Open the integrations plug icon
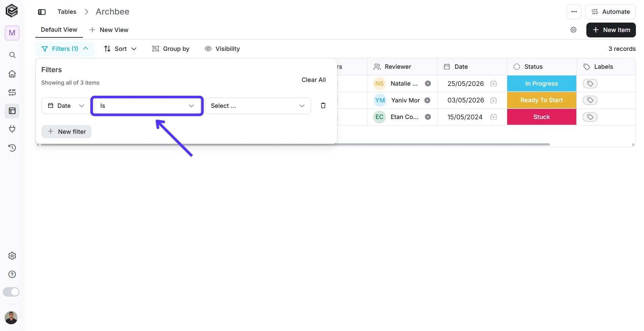The image size is (644, 331). 12,129
